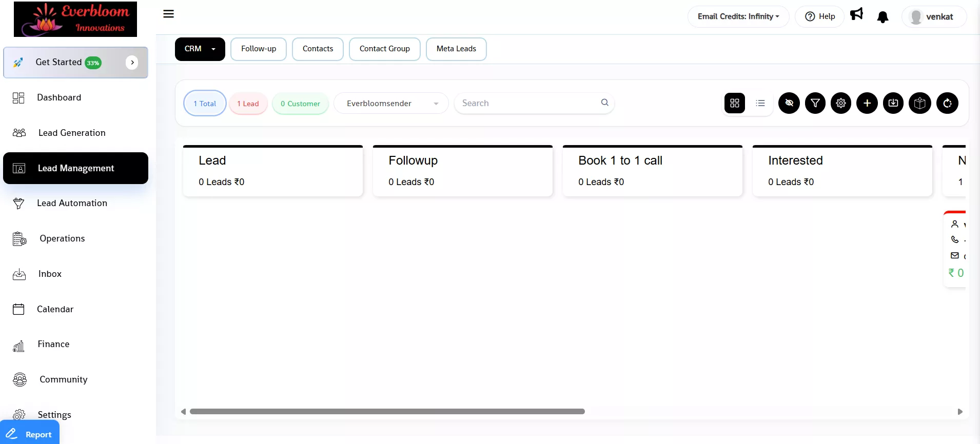
Task: Open Email Credits dropdown
Action: point(738,17)
